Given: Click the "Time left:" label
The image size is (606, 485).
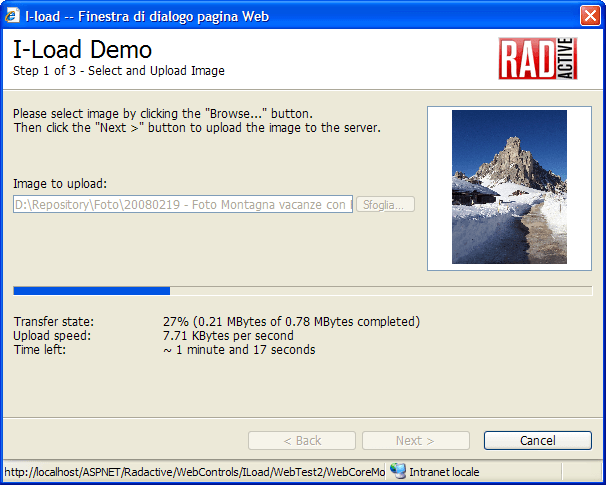Looking at the screenshot, I should click(x=40, y=349).
